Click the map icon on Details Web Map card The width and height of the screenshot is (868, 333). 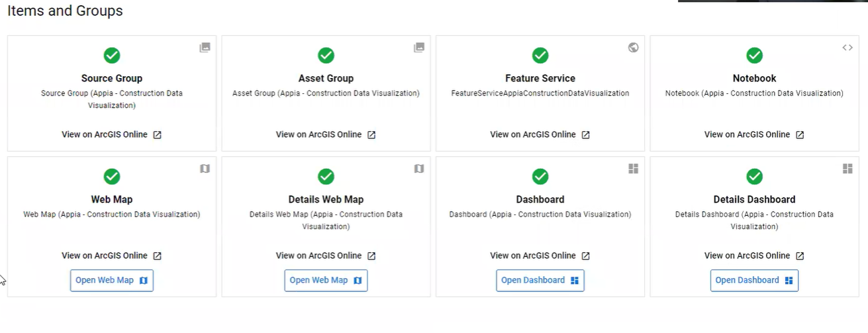419,169
